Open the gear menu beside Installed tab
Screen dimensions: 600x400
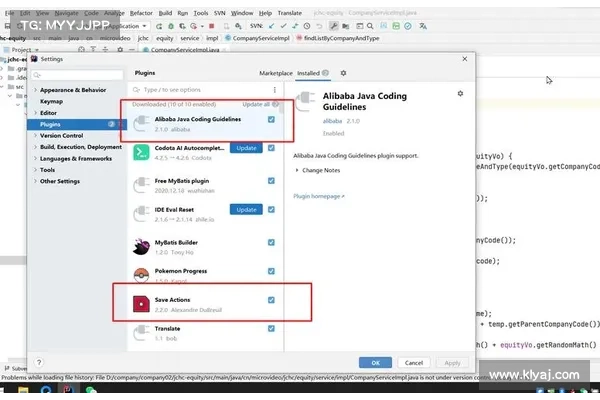tap(343, 73)
